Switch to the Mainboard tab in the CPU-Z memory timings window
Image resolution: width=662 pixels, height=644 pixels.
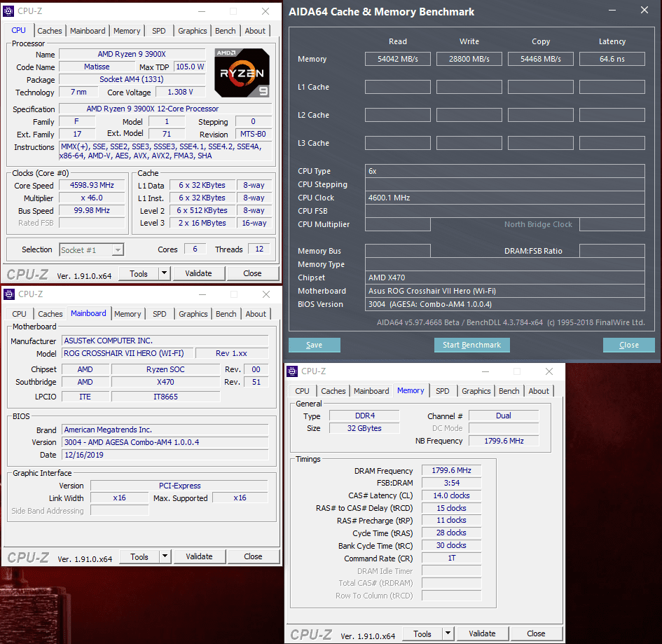(371, 391)
